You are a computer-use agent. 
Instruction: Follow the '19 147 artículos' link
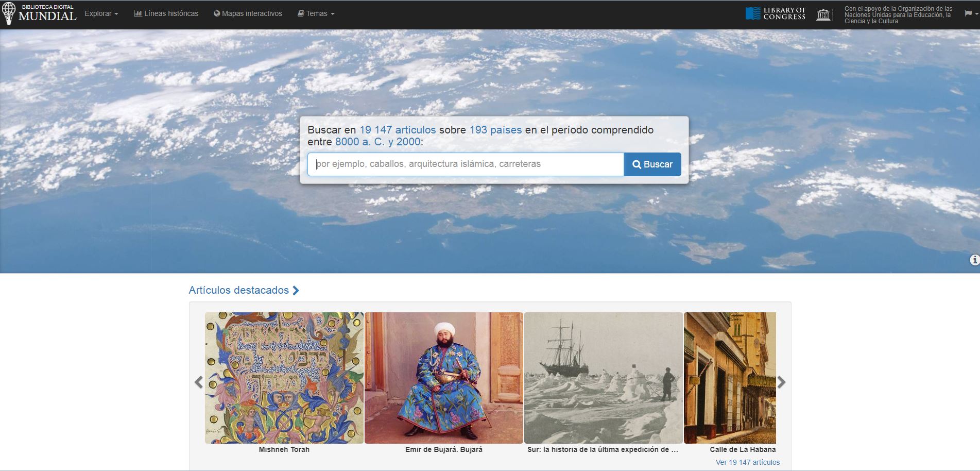click(x=398, y=130)
